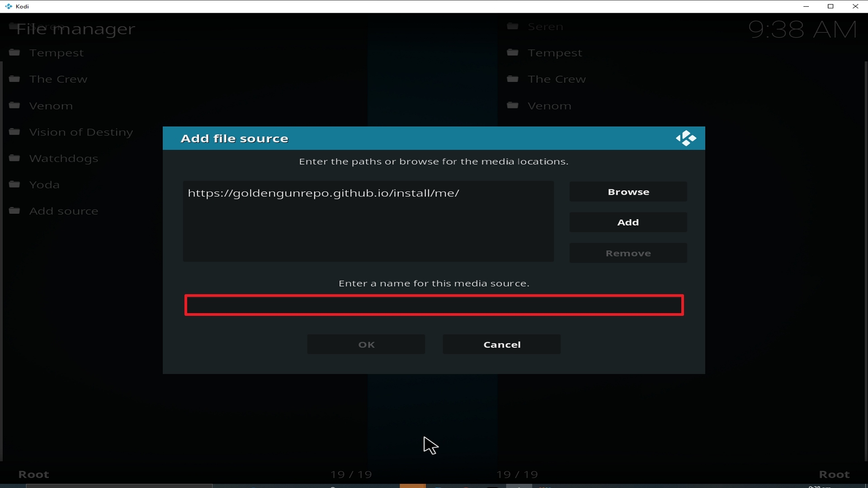868x488 pixels.
Task: Select the goldengunrepo URL path entry
Action: (323, 193)
